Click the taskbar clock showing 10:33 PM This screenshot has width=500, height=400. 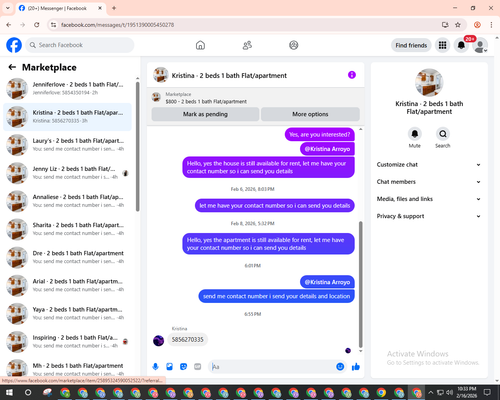tap(466, 392)
